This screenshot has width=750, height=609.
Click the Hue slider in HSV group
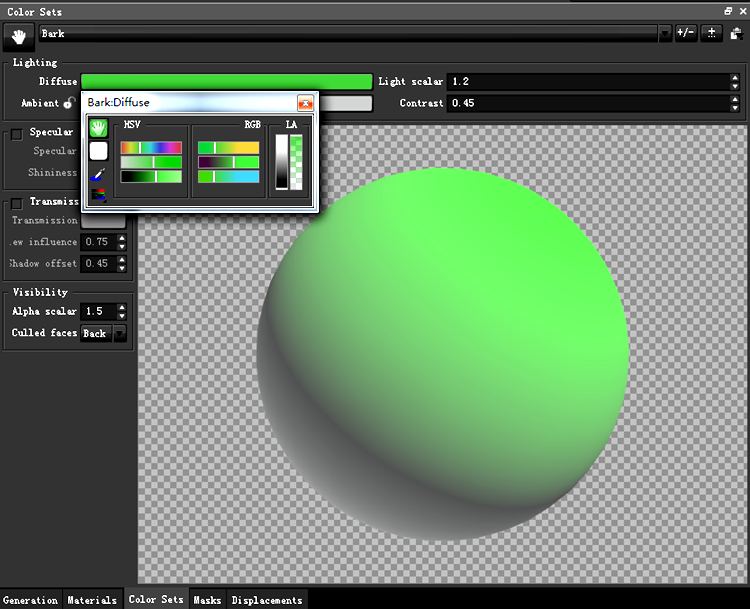click(x=151, y=147)
